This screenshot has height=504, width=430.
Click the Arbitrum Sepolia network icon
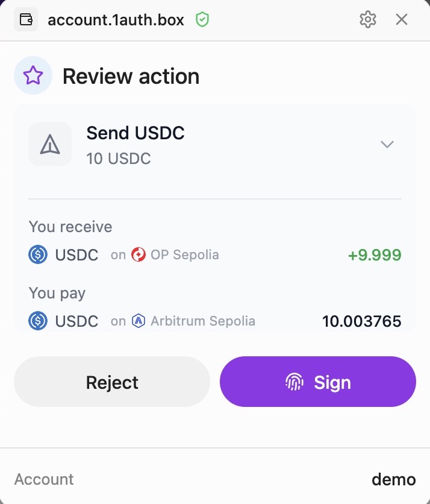(x=138, y=321)
